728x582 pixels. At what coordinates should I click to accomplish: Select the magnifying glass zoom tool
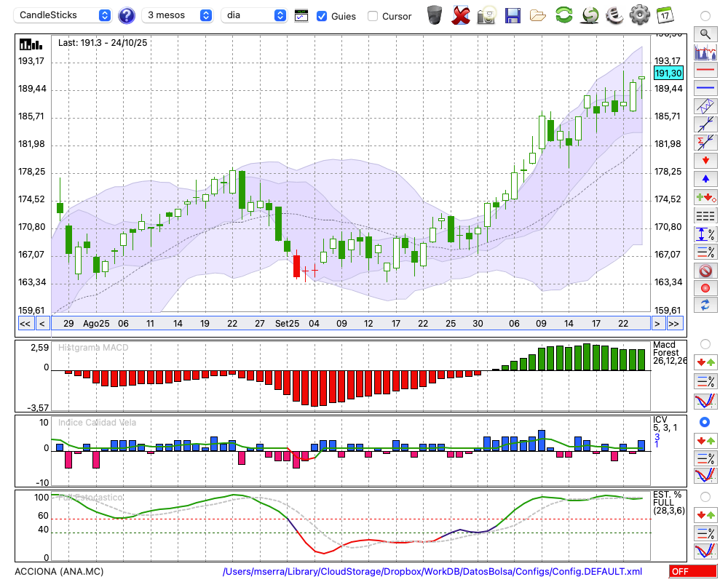coord(705,34)
